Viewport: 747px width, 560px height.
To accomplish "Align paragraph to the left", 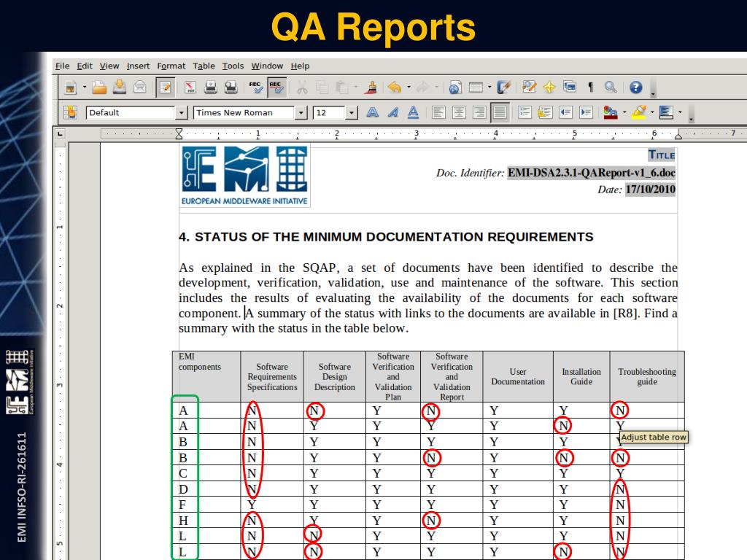I will (x=438, y=113).
